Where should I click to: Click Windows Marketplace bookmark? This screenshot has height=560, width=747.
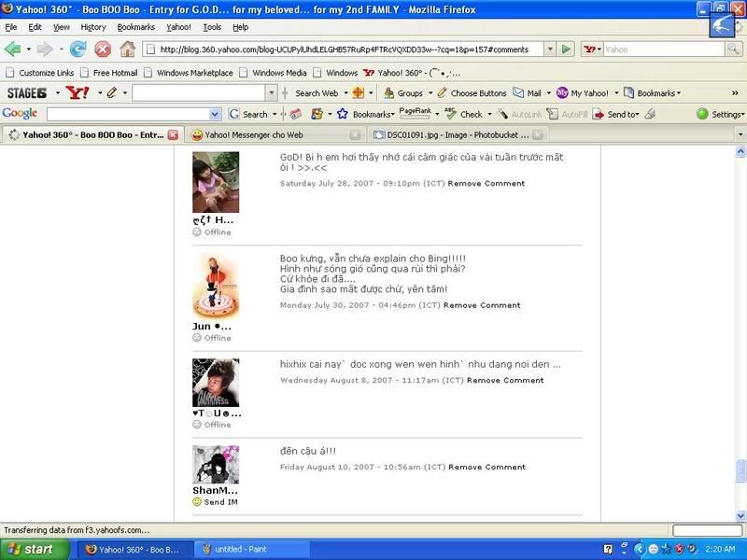[189, 73]
